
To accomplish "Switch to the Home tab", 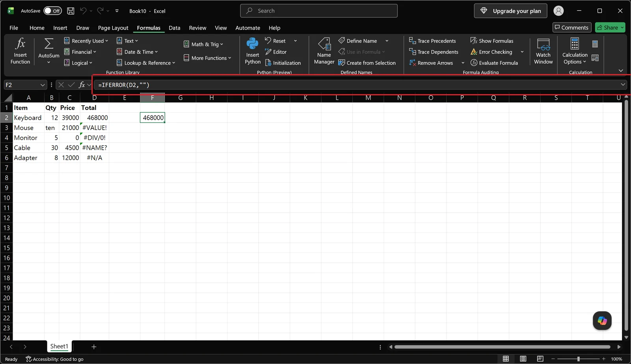I will (x=37, y=28).
